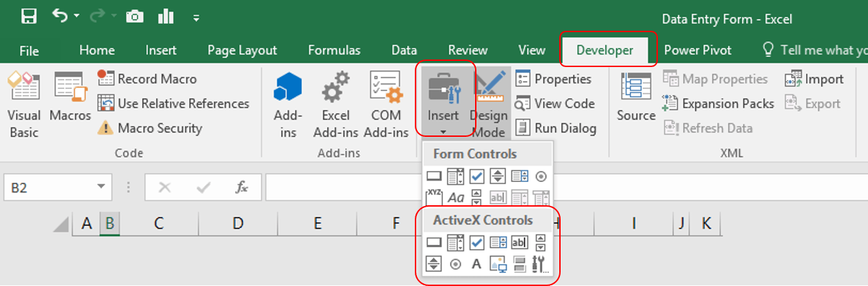Click Expansion Packs
The image size is (868, 286).
718,103
